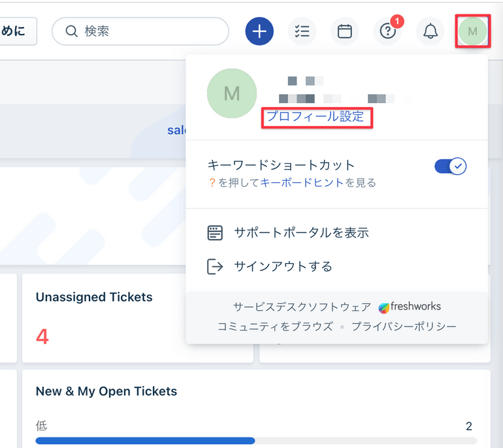Click the freshworks logo
The width and height of the screenshot is (503, 448).
click(410, 307)
